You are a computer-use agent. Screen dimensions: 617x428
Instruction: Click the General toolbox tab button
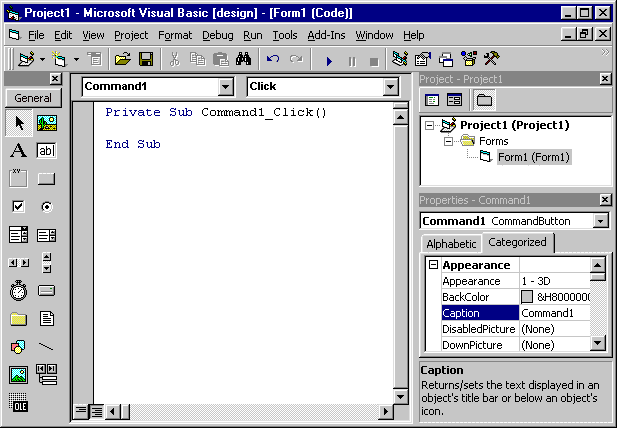point(33,98)
